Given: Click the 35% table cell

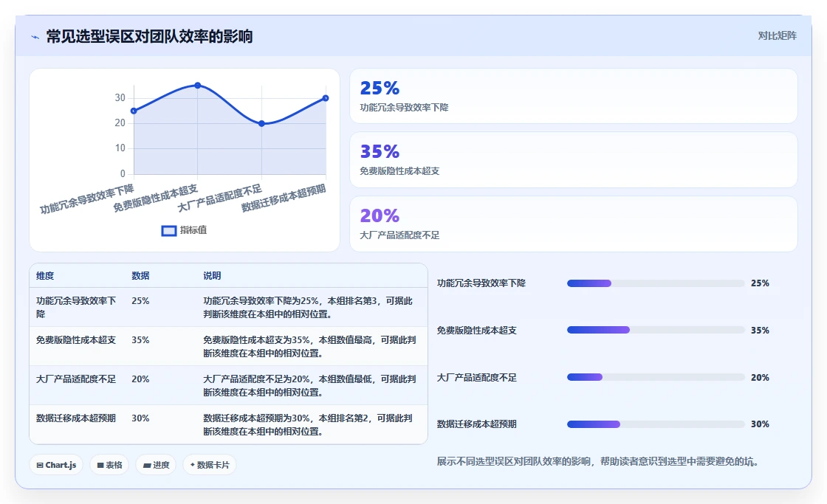Looking at the screenshot, I should tap(140, 340).
